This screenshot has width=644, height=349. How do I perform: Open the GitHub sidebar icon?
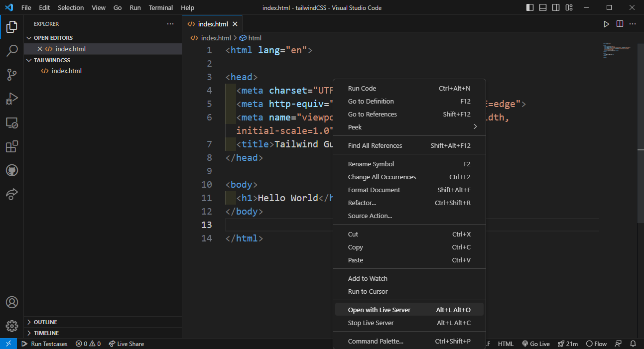click(12, 171)
